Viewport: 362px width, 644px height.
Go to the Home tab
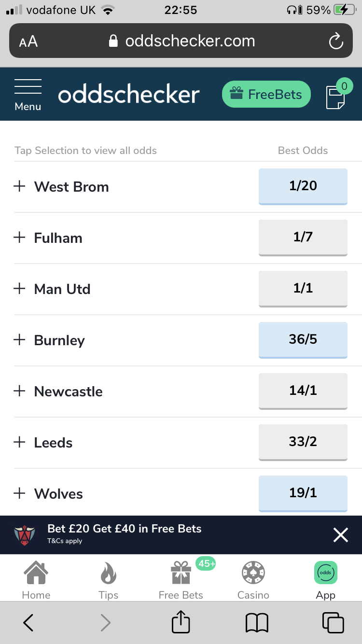click(x=36, y=580)
